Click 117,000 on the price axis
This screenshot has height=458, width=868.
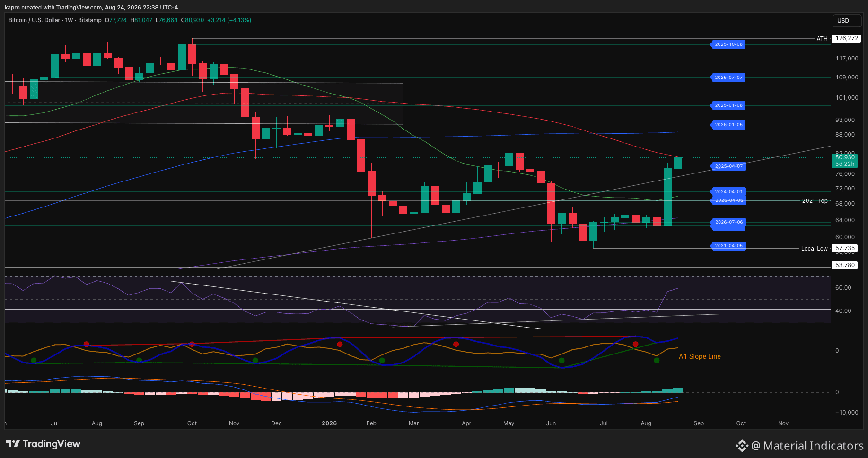847,59
